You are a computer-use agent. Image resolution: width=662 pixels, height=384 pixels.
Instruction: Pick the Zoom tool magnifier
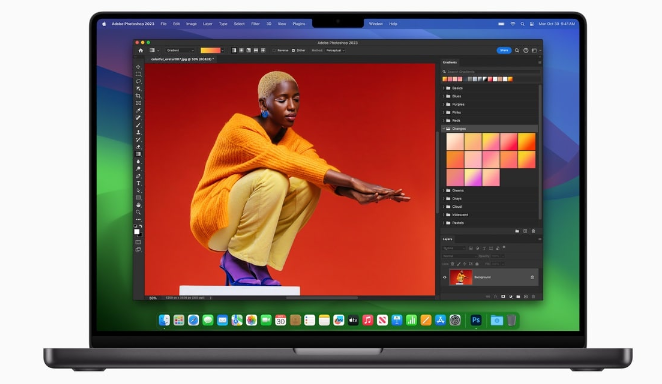coord(138,212)
